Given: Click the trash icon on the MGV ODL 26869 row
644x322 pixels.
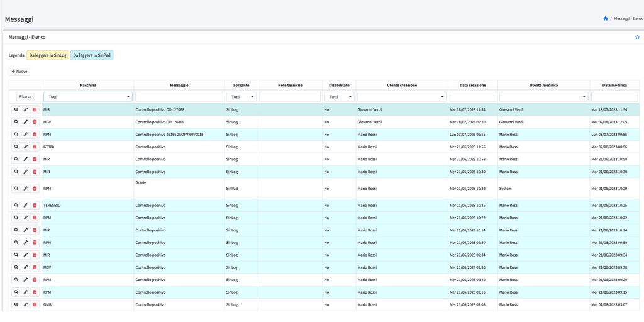Looking at the screenshot, I should [35, 122].
